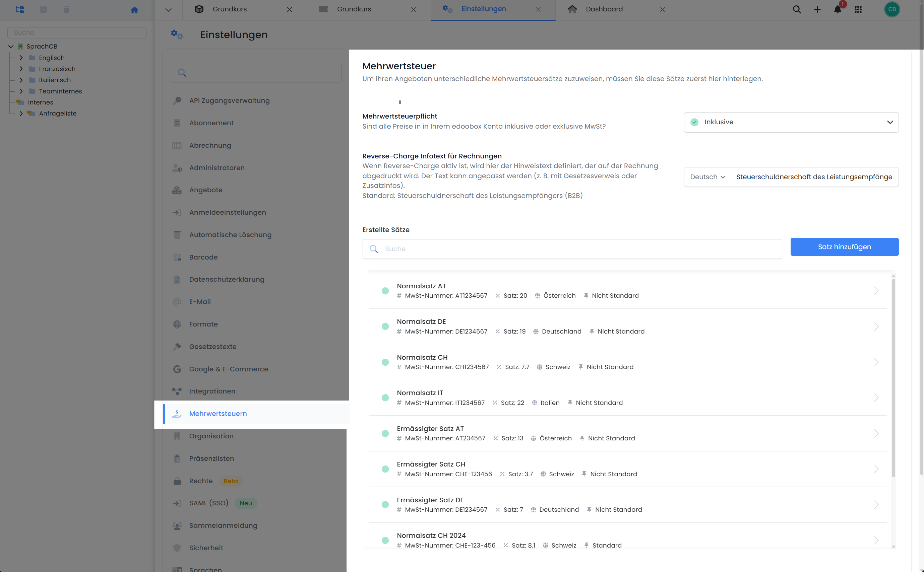Select the Barcode settings section

coord(204,257)
